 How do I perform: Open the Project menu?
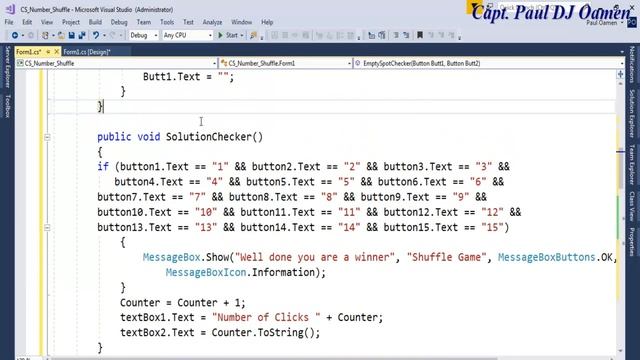(x=71, y=22)
